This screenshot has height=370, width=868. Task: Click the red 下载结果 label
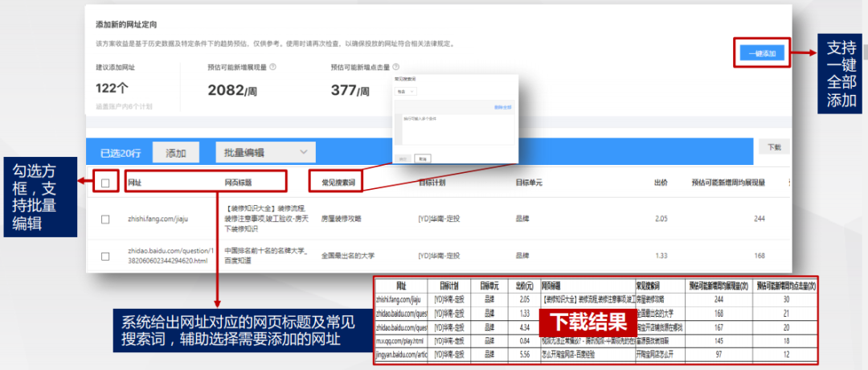(x=588, y=321)
